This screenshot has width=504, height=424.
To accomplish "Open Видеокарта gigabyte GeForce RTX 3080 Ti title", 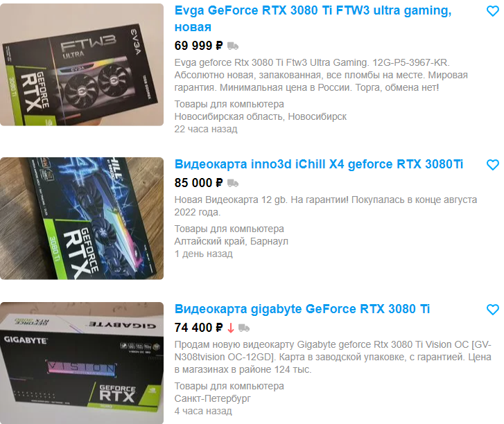I will 302,309.
